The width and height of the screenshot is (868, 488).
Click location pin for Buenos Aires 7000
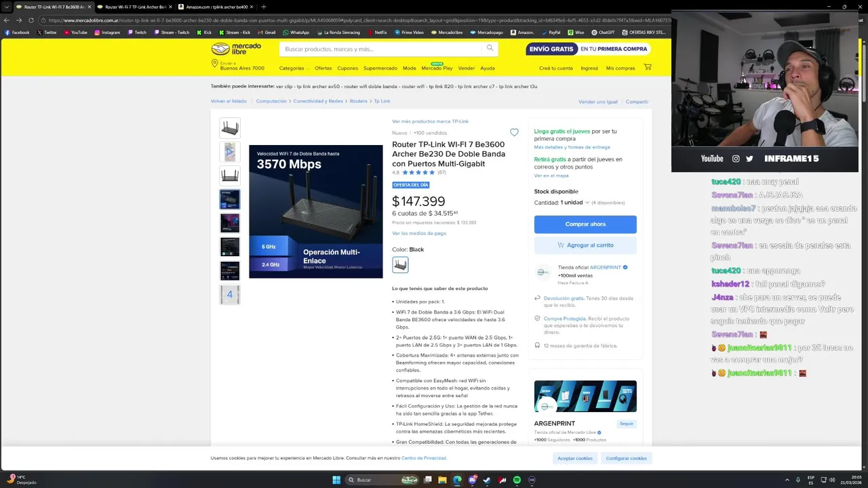tap(214, 64)
